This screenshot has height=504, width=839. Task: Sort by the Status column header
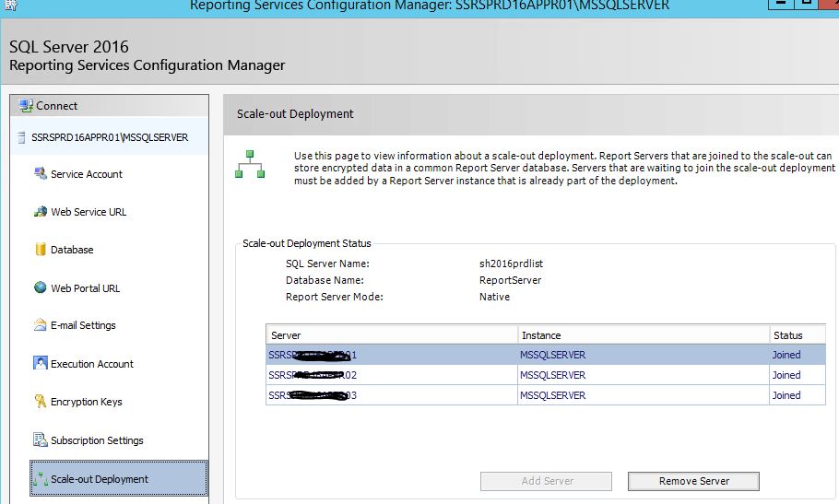[x=798, y=335]
